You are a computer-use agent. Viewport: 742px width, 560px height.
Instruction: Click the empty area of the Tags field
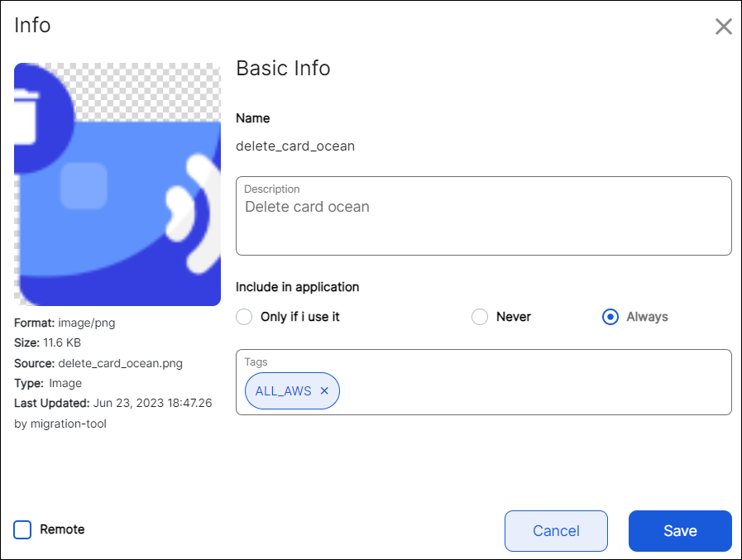pos(529,391)
